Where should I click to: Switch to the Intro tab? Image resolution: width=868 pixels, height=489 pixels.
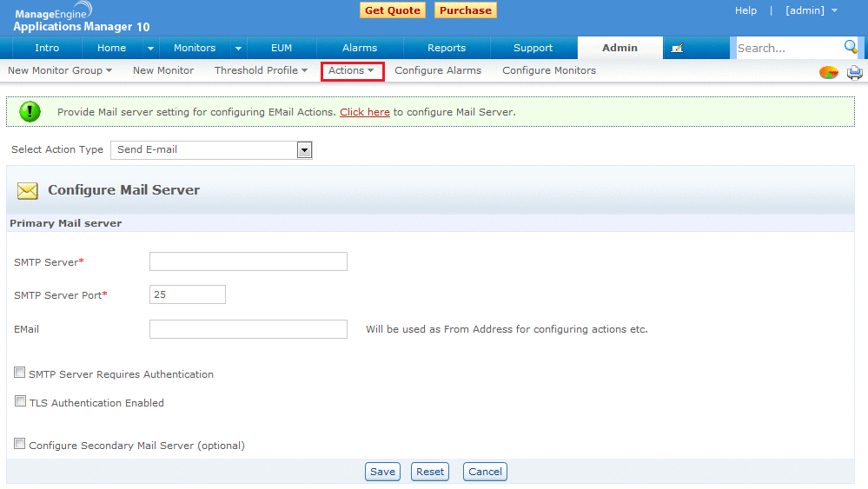[47, 48]
